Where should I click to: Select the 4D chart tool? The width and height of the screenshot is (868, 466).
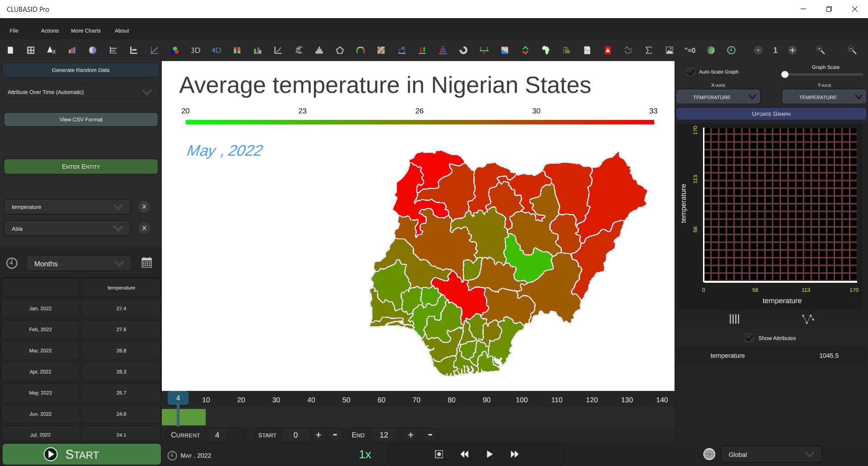point(216,50)
